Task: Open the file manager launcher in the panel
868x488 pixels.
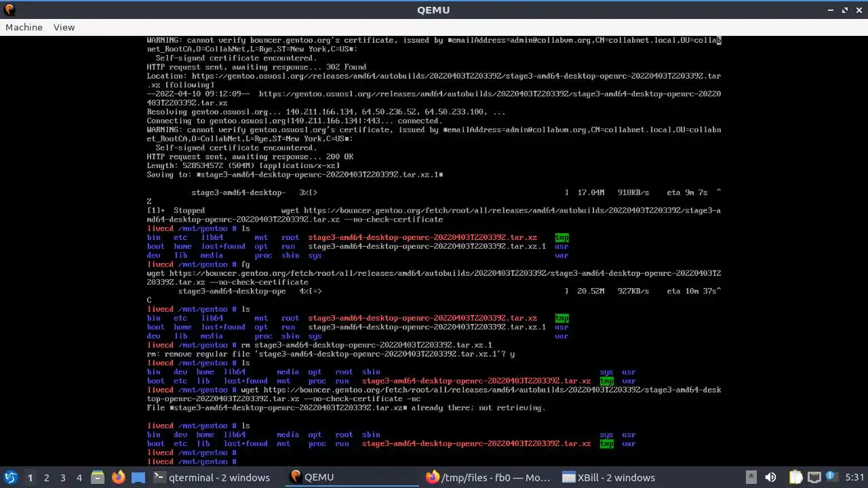Action: (98, 477)
